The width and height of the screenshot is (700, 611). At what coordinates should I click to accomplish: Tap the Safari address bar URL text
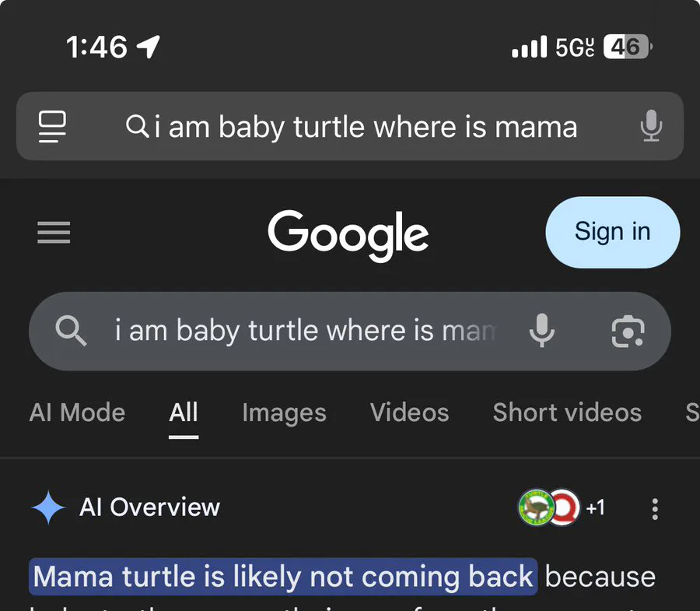click(x=366, y=126)
